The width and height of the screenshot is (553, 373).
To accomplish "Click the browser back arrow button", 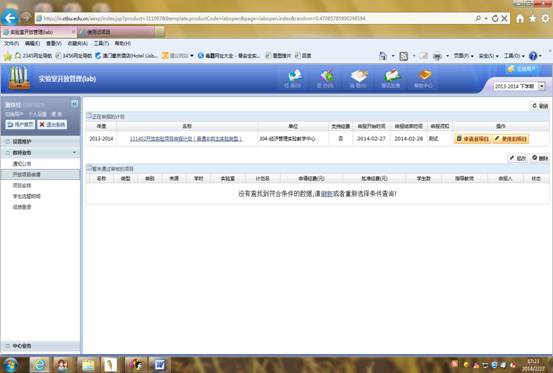I will [x=10, y=18].
